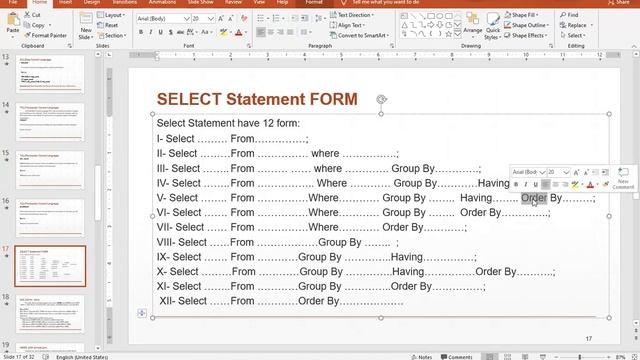Click Tell me what you want search box
The width and height of the screenshot is (640, 360).
[x=386, y=2]
